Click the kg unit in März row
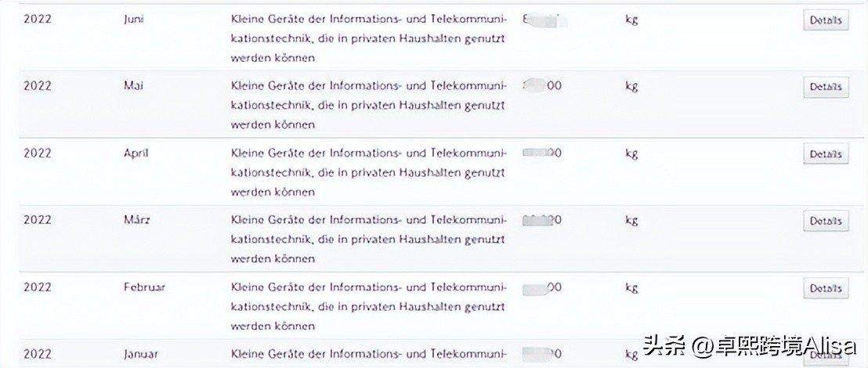The height and width of the screenshot is (368, 868). click(631, 220)
